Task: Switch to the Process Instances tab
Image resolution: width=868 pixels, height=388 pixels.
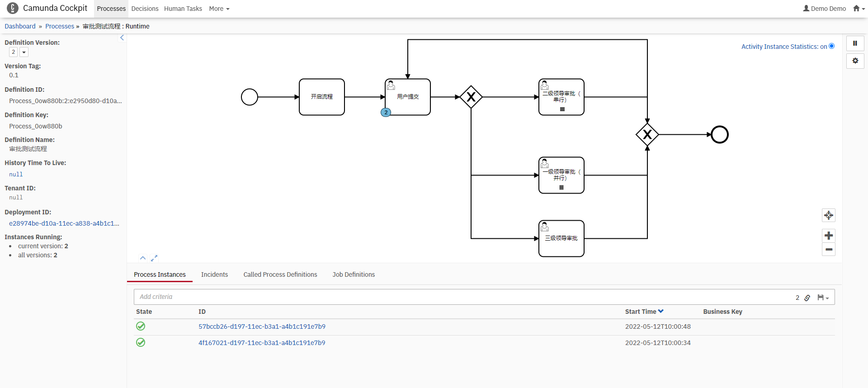Action: click(160, 274)
